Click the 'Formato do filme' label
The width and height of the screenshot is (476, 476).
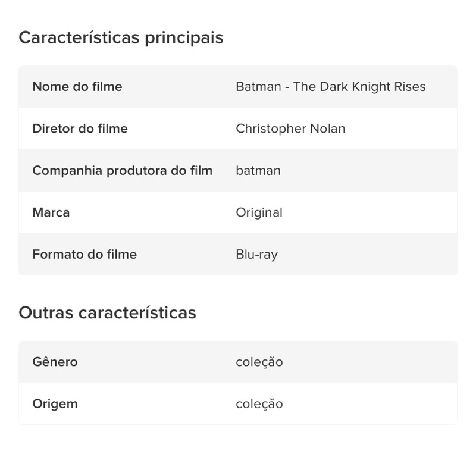[x=84, y=255]
